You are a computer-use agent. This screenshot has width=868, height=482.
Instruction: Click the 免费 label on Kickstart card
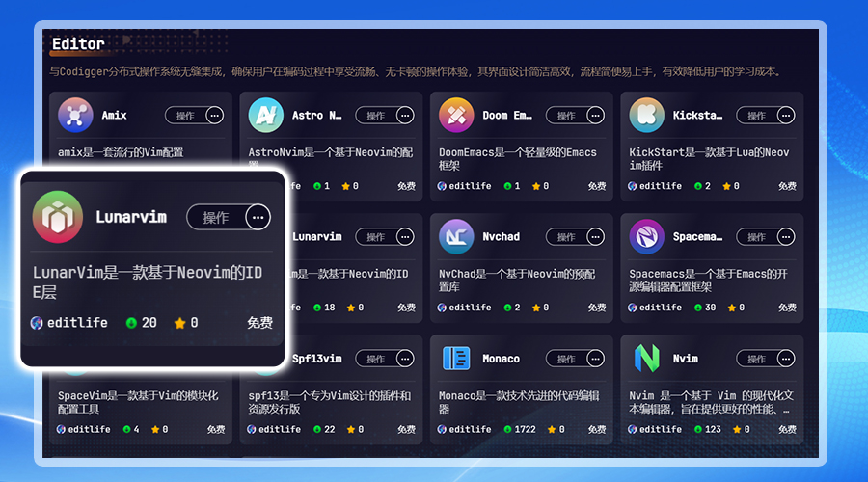787,186
